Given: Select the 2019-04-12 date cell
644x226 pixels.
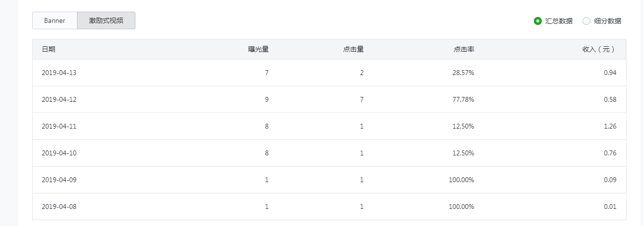Looking at the screenshot, I should tap(59, 99).
